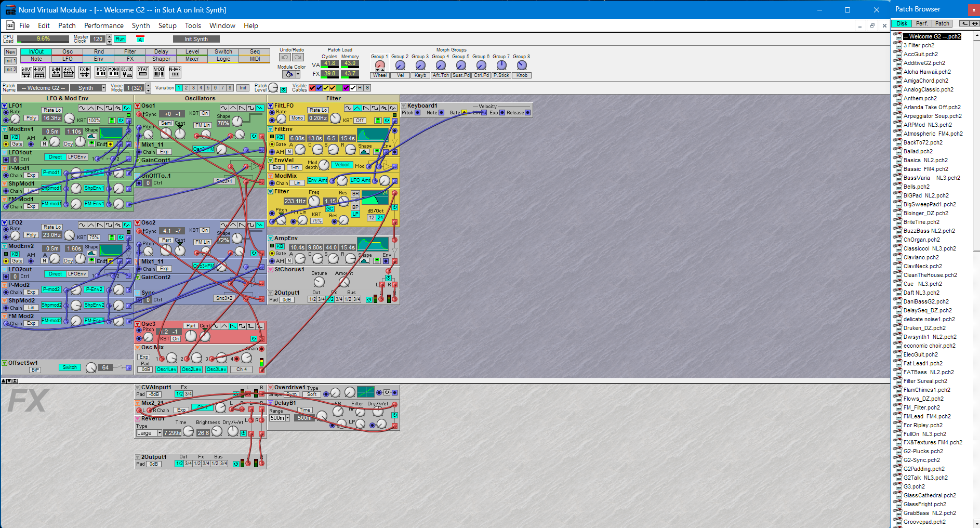The width and height of the screenshot is (980, 528).
Task: Toggle the LFO1 module bypass power button
Action: pos(121,121)
